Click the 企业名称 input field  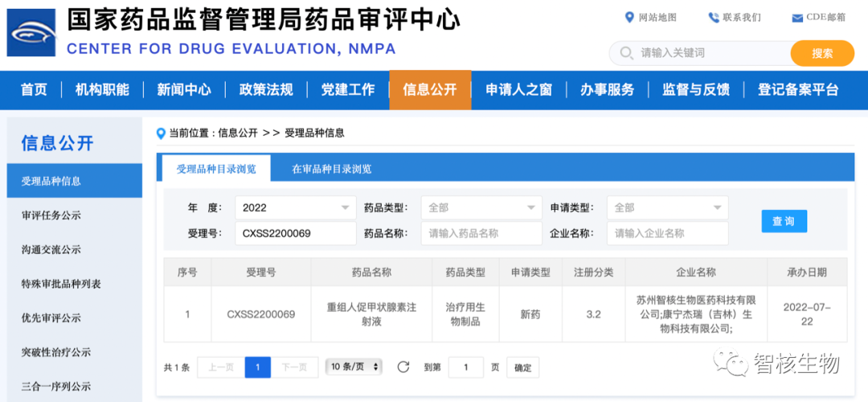pyautogui.click(x=667, y=233)
